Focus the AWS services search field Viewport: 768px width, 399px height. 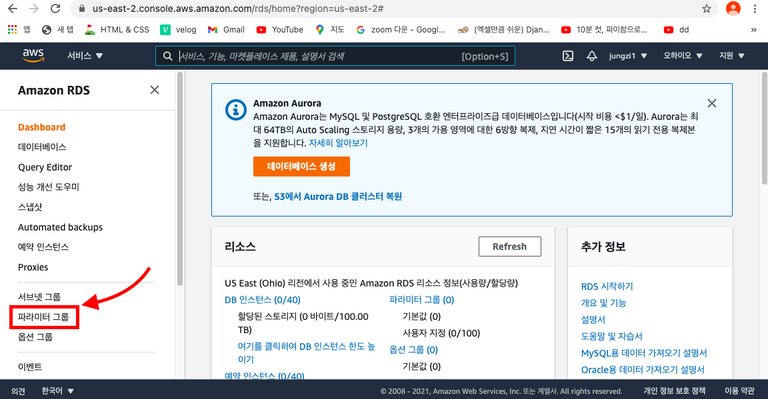335,56
